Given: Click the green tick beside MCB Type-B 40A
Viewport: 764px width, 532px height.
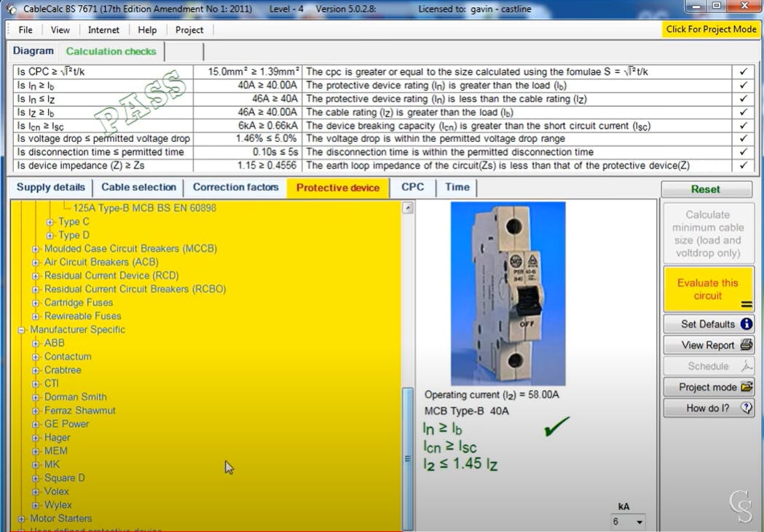Looking at the screenshot, I should pos(556,426).
